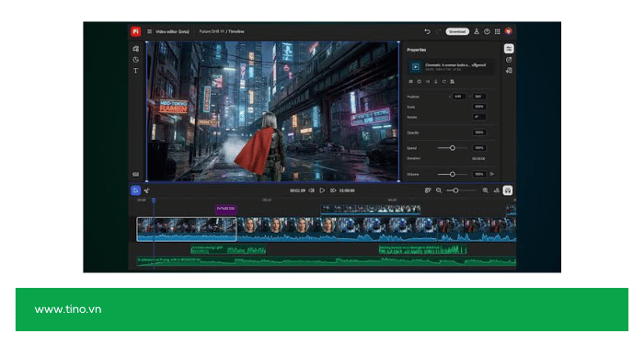Click the blue playhead marker on ruler
Viewport: 644px width, 345px height.
tap(154, 201)
